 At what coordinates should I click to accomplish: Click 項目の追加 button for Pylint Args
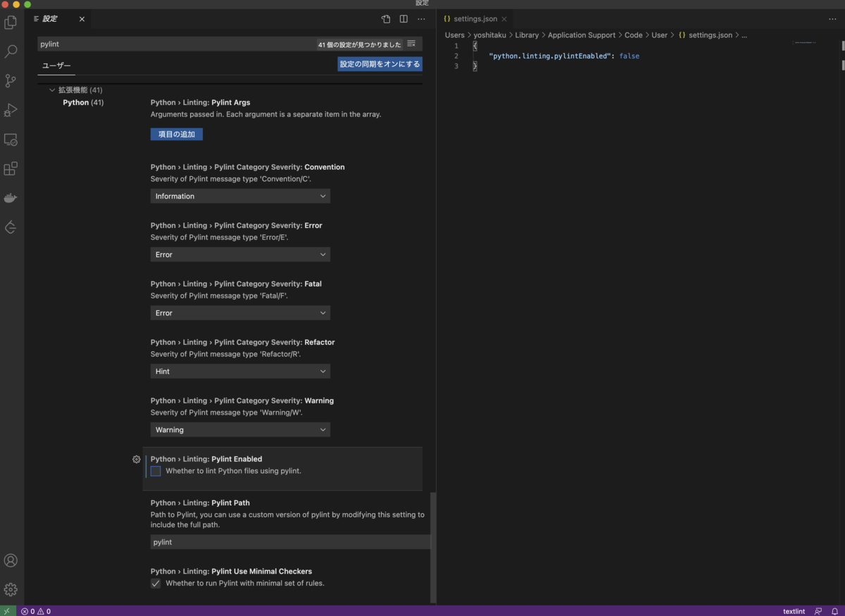(177, 134)
